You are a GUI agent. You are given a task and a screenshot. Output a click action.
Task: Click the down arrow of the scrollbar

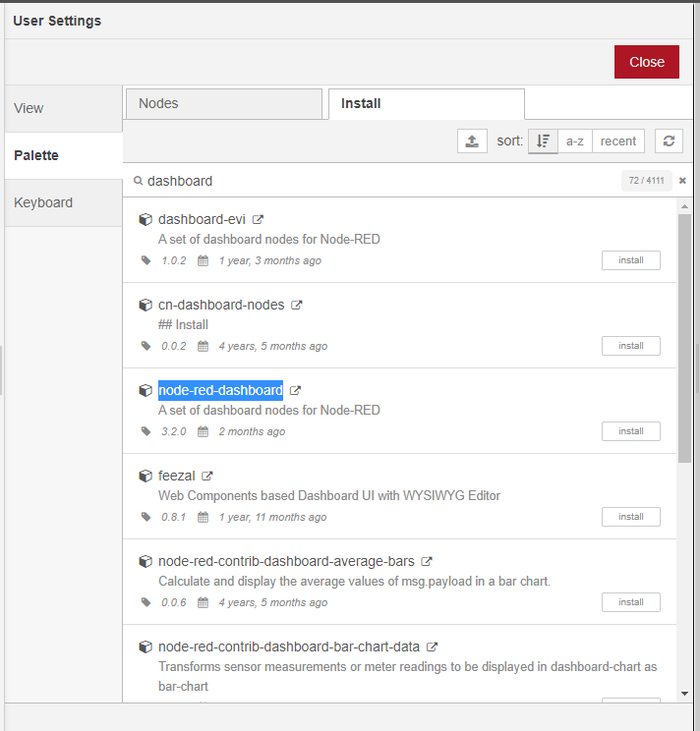(684, 694)
